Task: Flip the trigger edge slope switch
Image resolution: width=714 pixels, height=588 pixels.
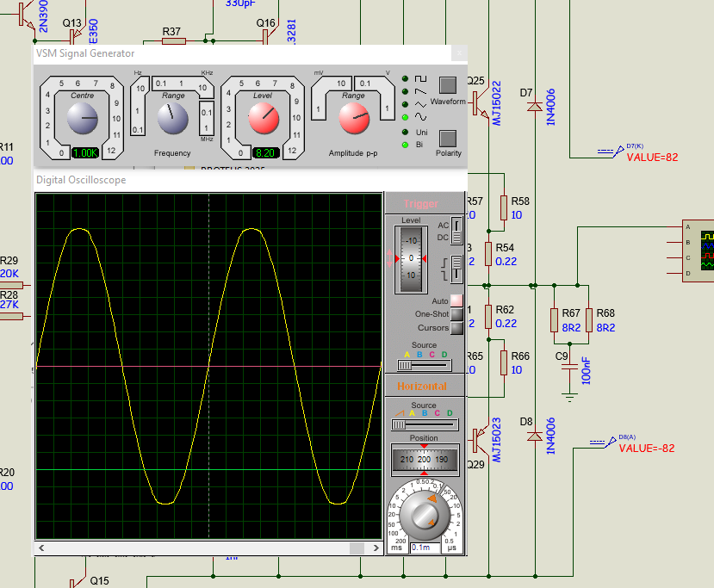Action: [456, 269]
